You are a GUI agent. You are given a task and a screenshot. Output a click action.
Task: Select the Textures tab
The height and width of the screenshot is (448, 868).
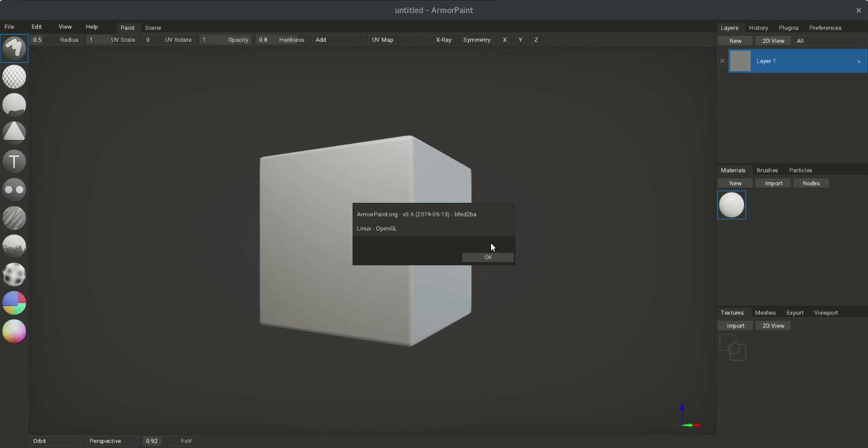732,313
